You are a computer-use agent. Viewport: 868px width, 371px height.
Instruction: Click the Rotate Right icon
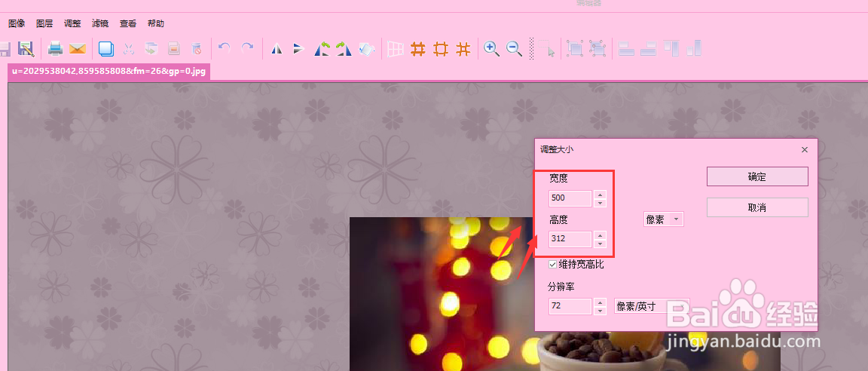click(344, 49)
